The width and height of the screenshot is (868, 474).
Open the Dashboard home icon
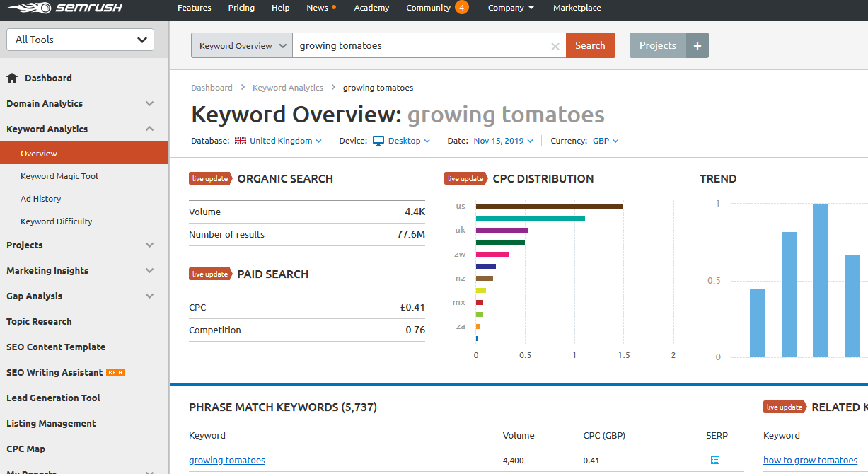point(12,78)
